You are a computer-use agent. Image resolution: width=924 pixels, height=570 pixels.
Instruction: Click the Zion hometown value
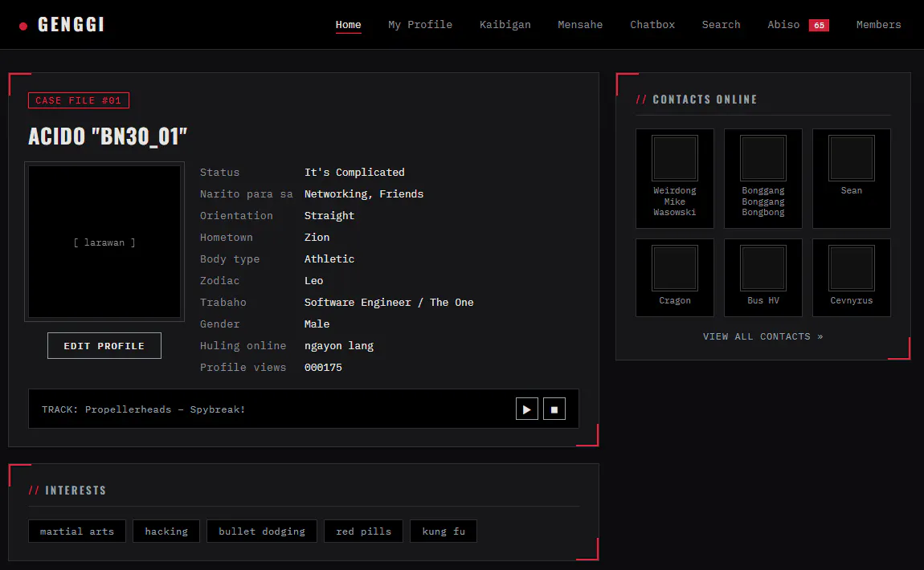coord(317,238)
